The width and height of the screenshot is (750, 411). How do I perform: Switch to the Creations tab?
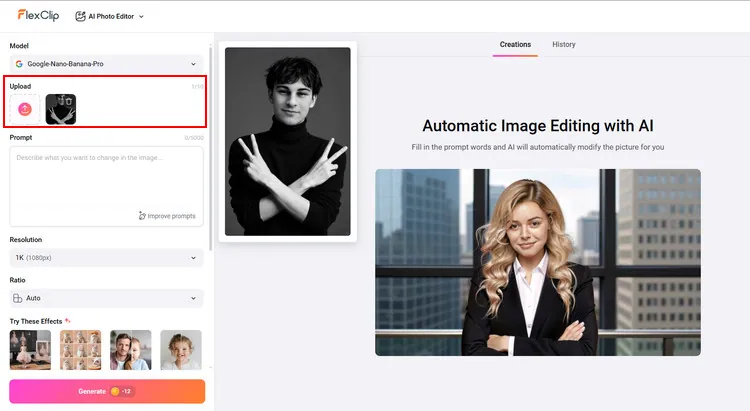tap(515, 44)
